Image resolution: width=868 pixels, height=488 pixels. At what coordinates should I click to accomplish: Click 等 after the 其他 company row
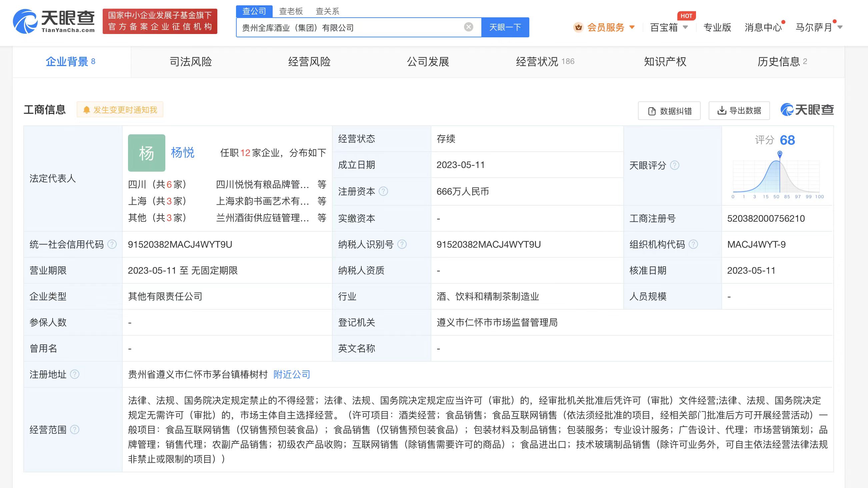tap(322, 218)
